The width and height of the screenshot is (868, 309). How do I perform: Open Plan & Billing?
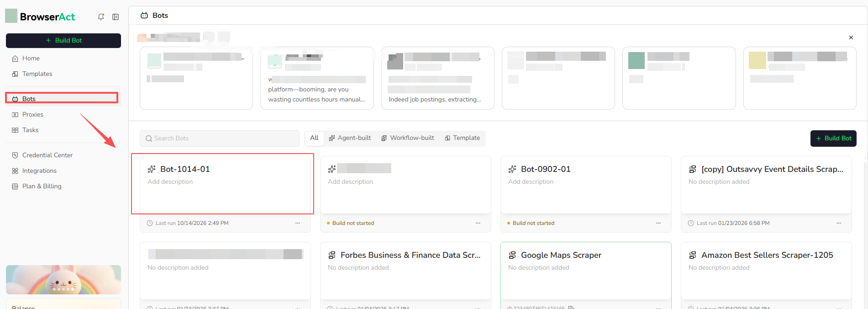click(x=42, y=186)
